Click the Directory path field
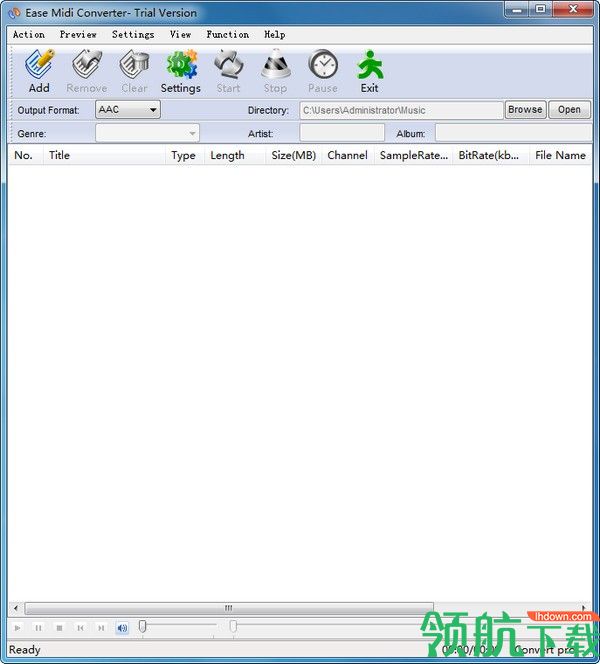Screen dimensions: 600x664 click(401, 110)
